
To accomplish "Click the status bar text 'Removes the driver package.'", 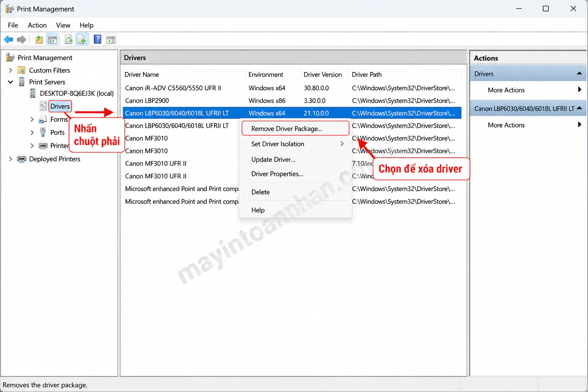I will (45, 385).
